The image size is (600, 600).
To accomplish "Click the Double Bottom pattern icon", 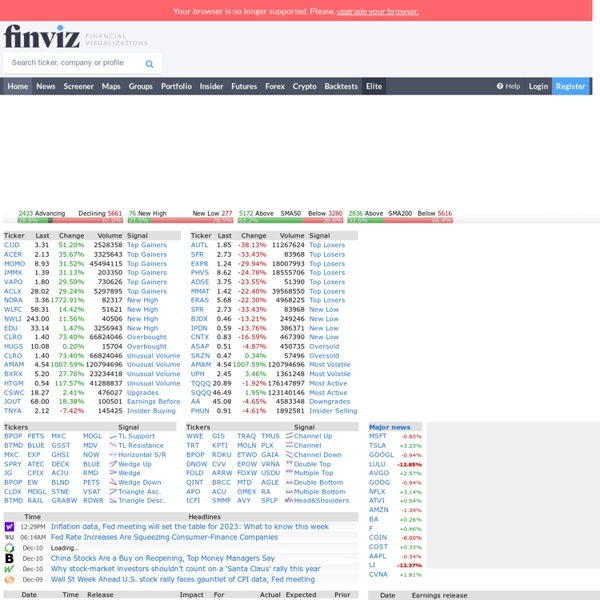I will 289,482.
